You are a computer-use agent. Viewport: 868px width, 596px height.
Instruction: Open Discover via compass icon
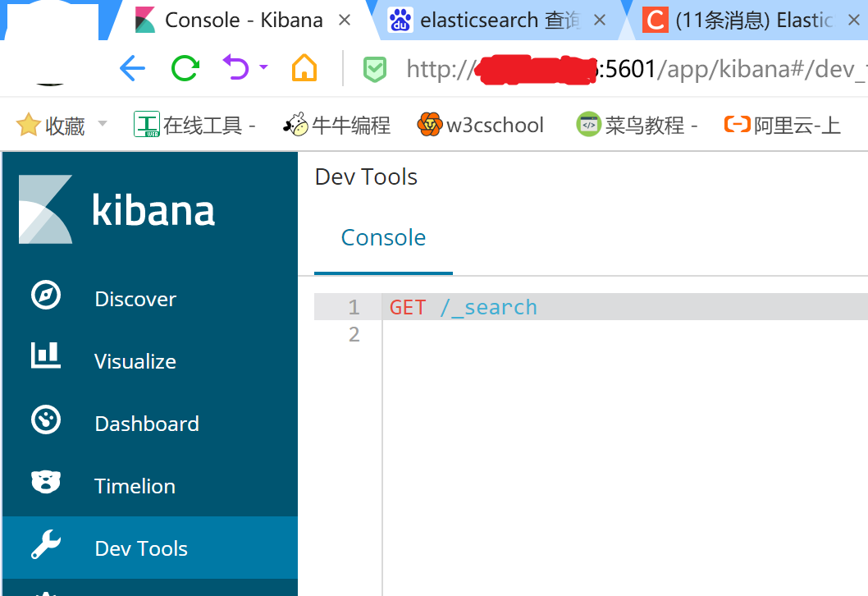point(46,296)
